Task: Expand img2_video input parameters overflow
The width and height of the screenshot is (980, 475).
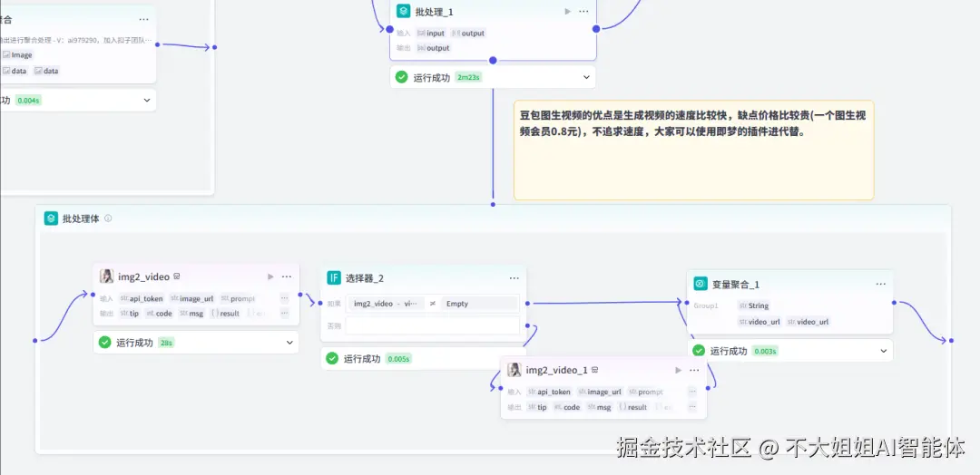Action: pyautogui.click(x=284, y=298)
